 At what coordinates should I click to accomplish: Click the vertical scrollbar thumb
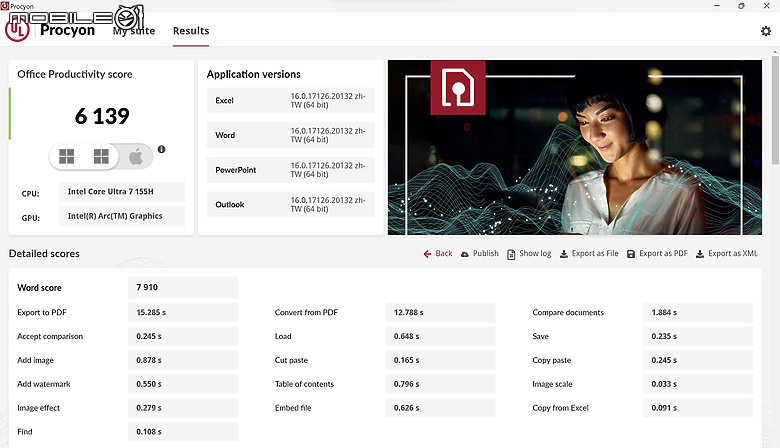coord(775,109)
